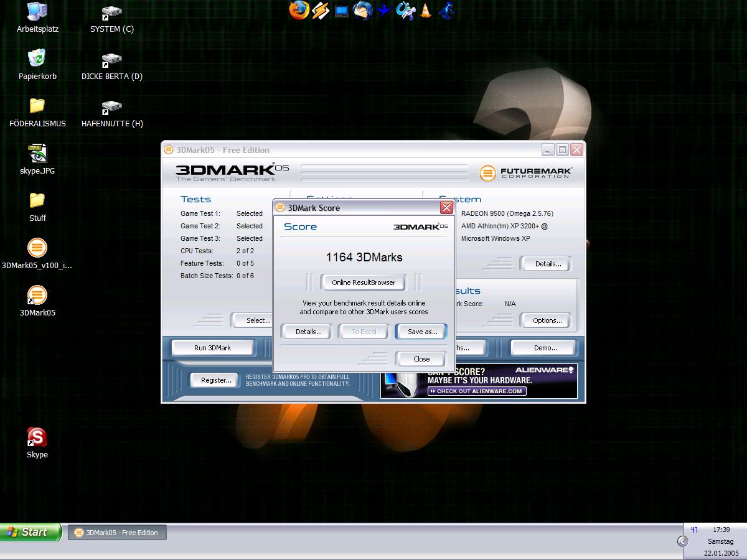The image size is (747, 560).
Task: Click the Save as button
Action: coord(421,332)
